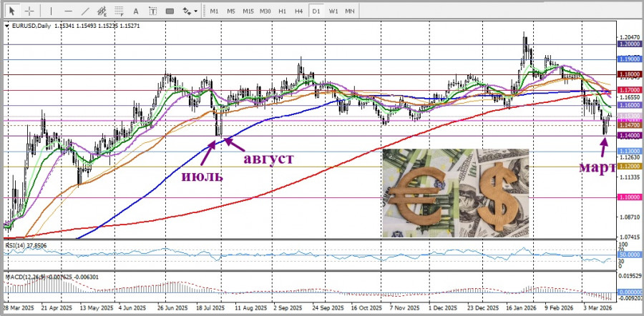This screenshot has height=316, width=644.
Task: Click the 1.07415 price scale value
Action: [x=631, y=237]
